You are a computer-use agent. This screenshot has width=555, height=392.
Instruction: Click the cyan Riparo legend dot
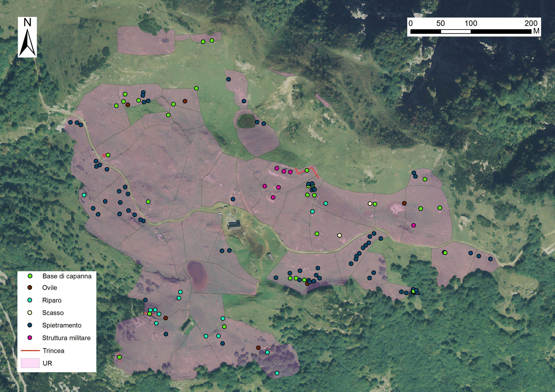pyautogui.click(x=30, y=300)
